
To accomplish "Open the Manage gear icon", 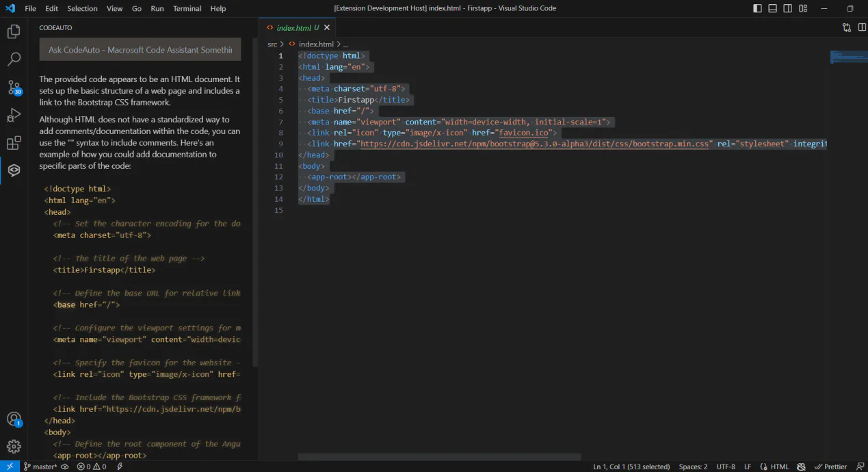I will pyautogui.click(x=14, y=447).
